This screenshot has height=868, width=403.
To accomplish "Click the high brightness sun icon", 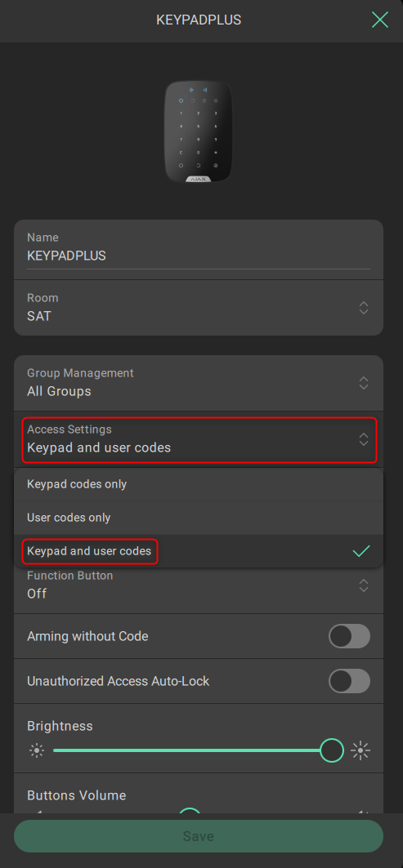I will click(360, 750).
